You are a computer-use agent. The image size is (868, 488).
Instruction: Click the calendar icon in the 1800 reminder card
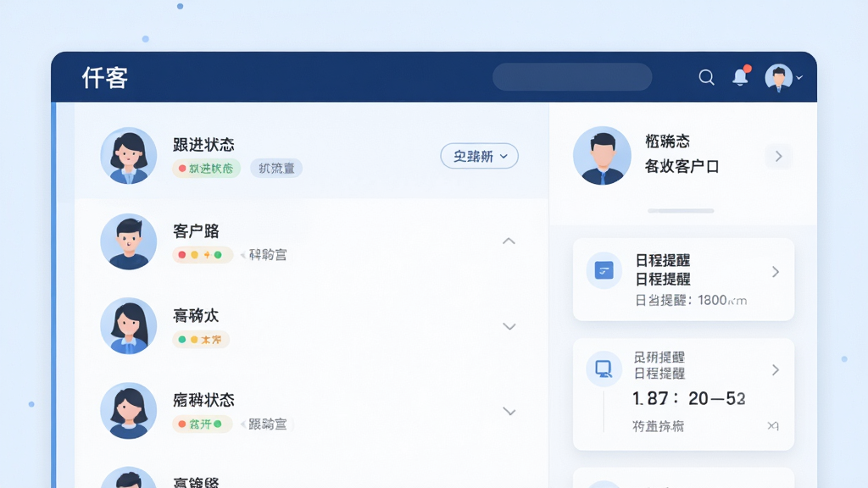pos(604,271)
